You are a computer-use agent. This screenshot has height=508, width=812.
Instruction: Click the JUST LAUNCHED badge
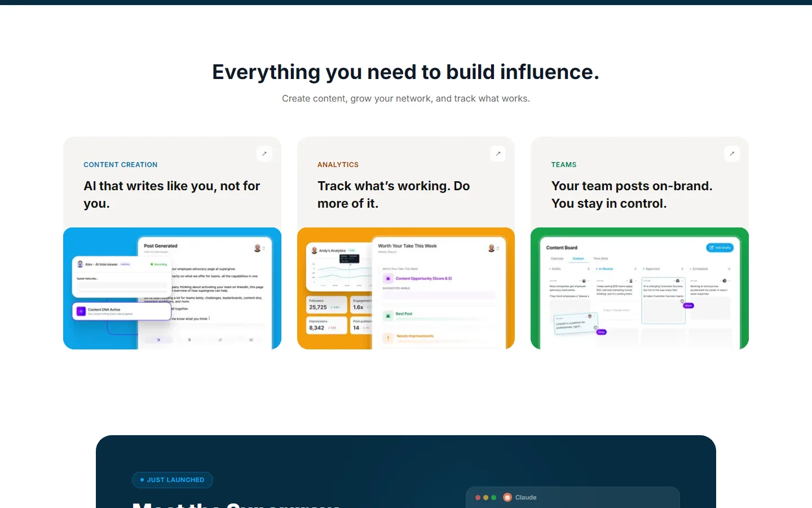(x=173, y=480)
